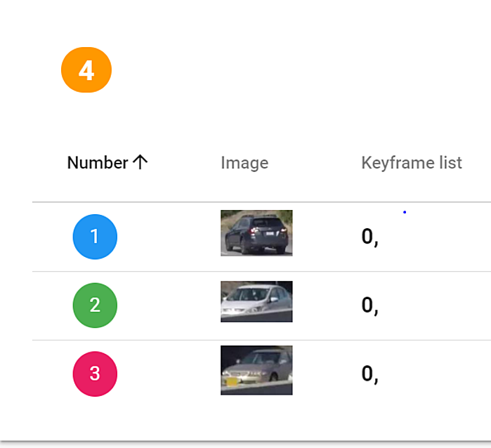Image resolution: width=491 pixels, height=448 pixels.
Task: Open the beige car thumbnail with yellow plate
Action: (x=256, y=370)
